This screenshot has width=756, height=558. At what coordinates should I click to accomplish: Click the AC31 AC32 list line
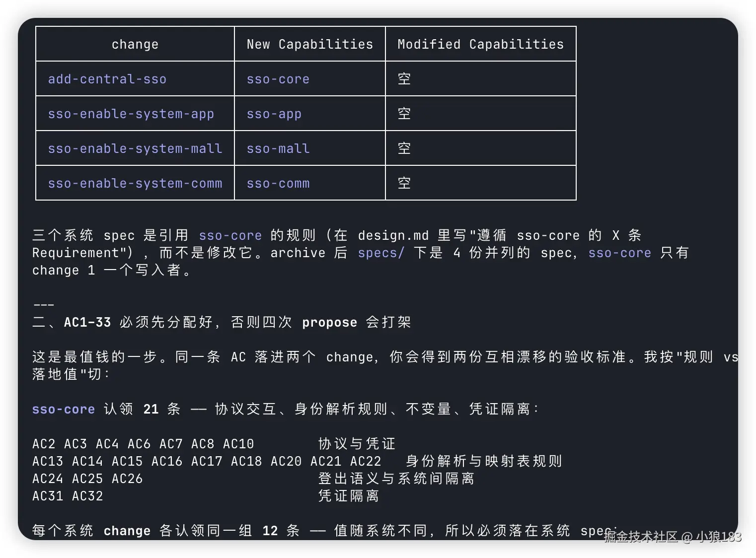[68, 496]
